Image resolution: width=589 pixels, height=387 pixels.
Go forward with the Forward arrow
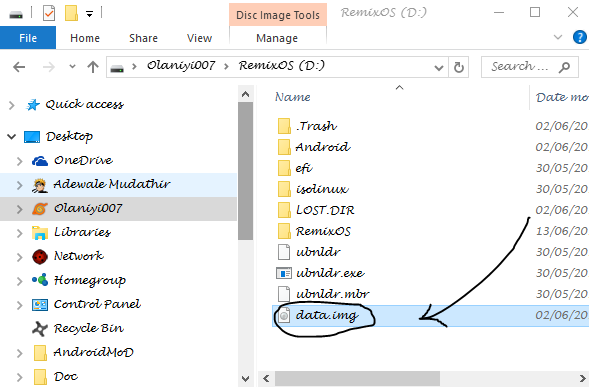click(x=49, y=67)
